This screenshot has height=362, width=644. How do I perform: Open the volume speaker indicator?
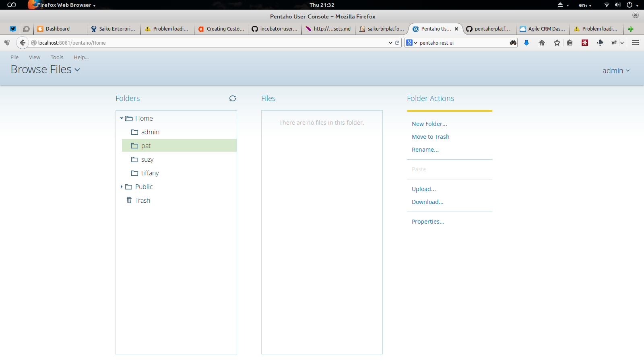tap(618, 5)
